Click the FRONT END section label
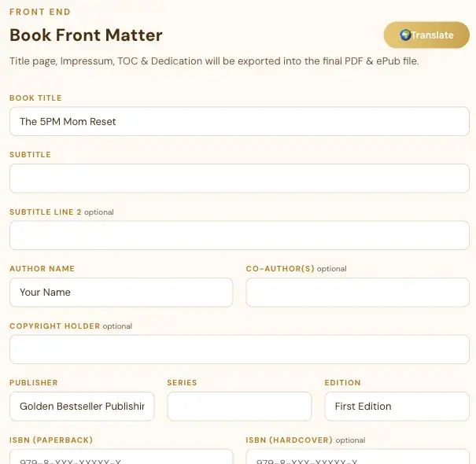 [x=40, y=12]
